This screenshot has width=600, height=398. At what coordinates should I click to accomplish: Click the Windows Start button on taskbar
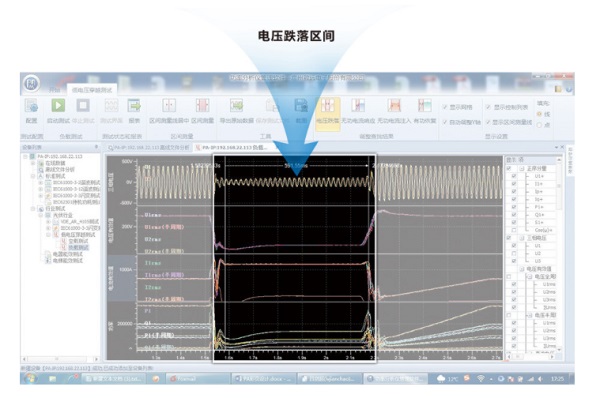(x=30, y=378)
